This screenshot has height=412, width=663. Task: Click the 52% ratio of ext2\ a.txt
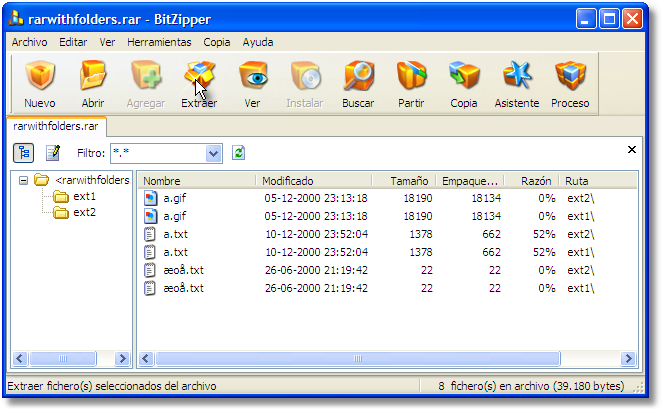point(544,234)
